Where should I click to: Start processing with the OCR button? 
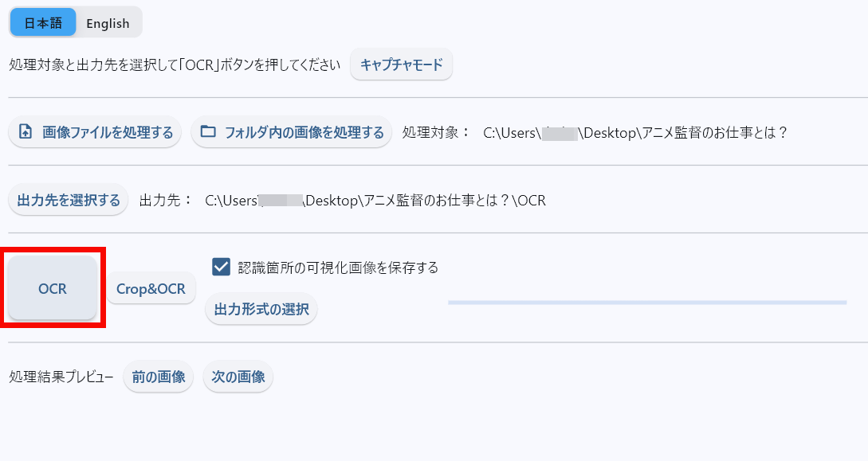(x=53, y=289)
